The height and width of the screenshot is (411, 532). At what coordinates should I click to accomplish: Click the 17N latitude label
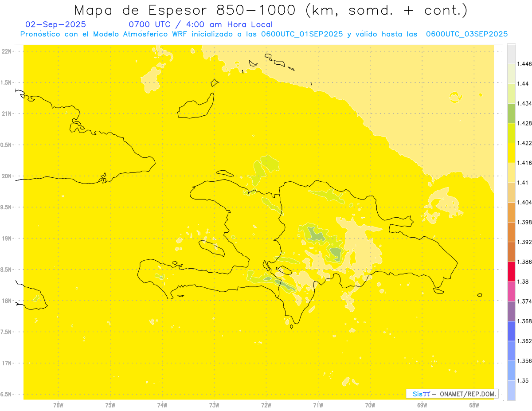pyautogui.click(x=7, y=364)
